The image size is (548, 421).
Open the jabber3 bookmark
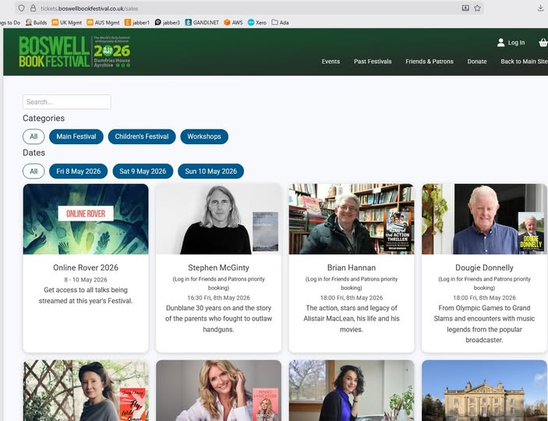coord(167,22)
